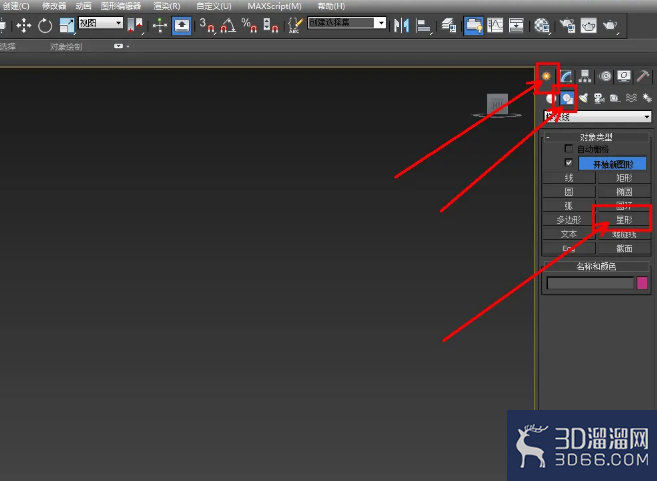Switch to the Motion command panel tab
Viewport: 657px width, 481px height.
[x=605, y=76]
